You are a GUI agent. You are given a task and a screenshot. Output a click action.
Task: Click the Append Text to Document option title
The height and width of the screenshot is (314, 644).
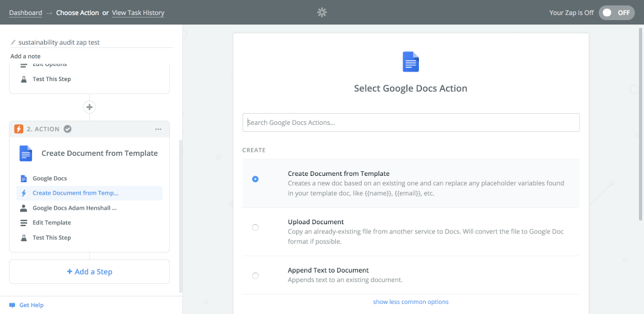click(328, 271)
